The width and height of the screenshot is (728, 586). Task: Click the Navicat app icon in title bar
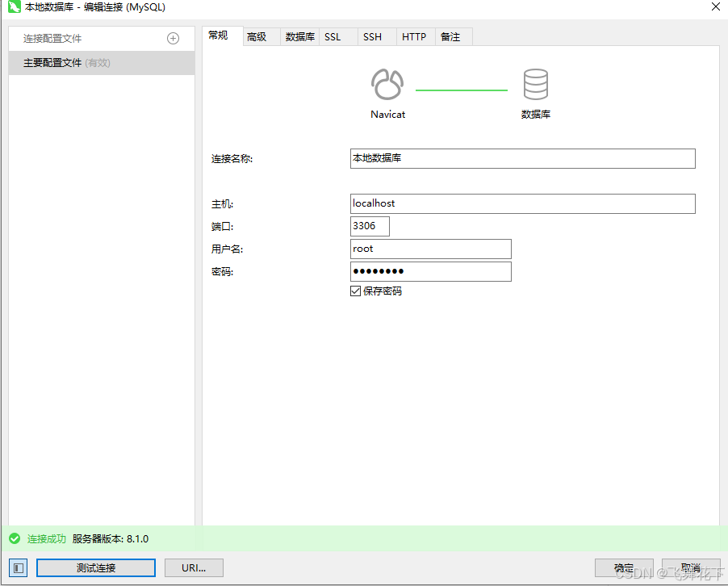coord(15,6)
